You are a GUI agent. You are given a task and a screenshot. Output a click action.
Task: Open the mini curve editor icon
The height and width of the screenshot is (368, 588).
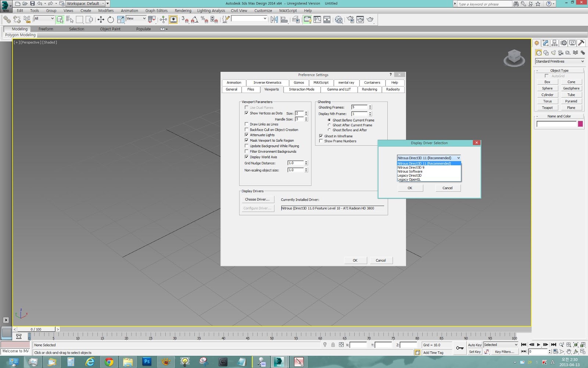[19, 336]
